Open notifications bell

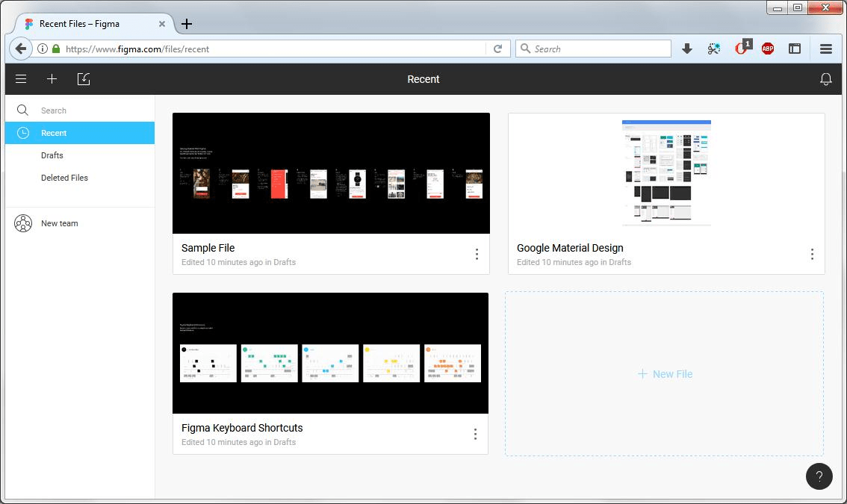coord(825,79)
